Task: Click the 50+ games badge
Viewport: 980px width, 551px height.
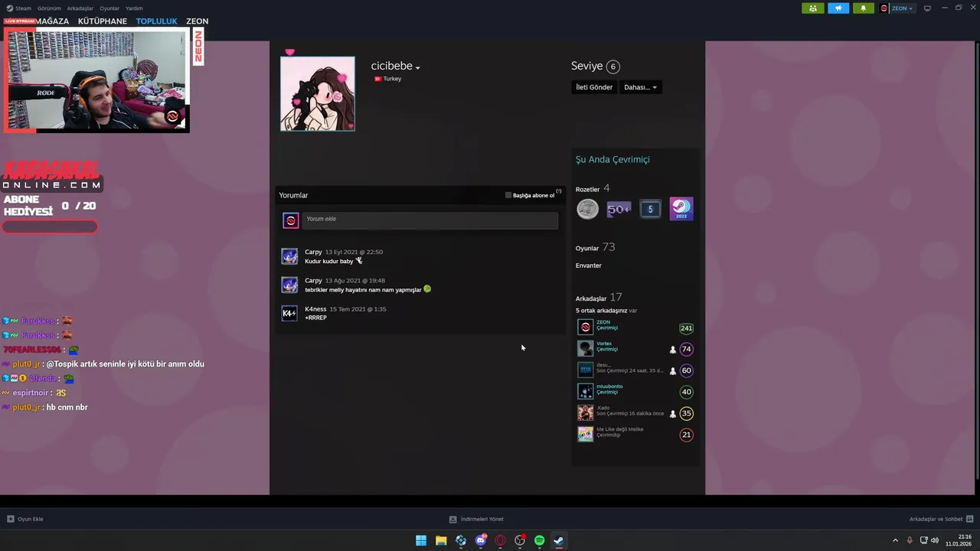Action: coord(619,209)
